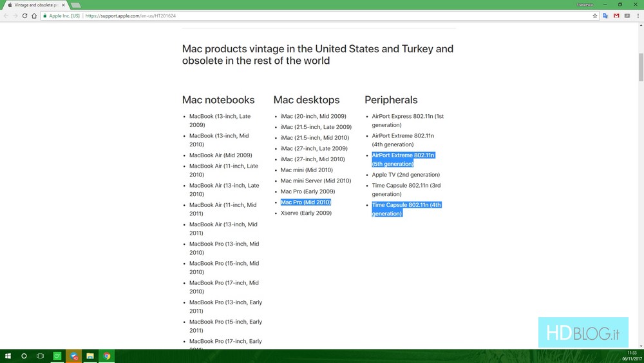The image size is (644, 363).
Task: Click 'iMac (27-inch, Late 2009)' list item
Action: pyautogui.click(x=314, y=148)
